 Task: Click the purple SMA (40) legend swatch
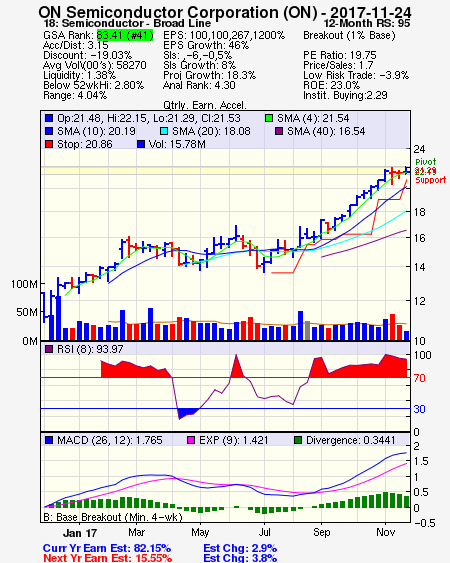(279, 131)
